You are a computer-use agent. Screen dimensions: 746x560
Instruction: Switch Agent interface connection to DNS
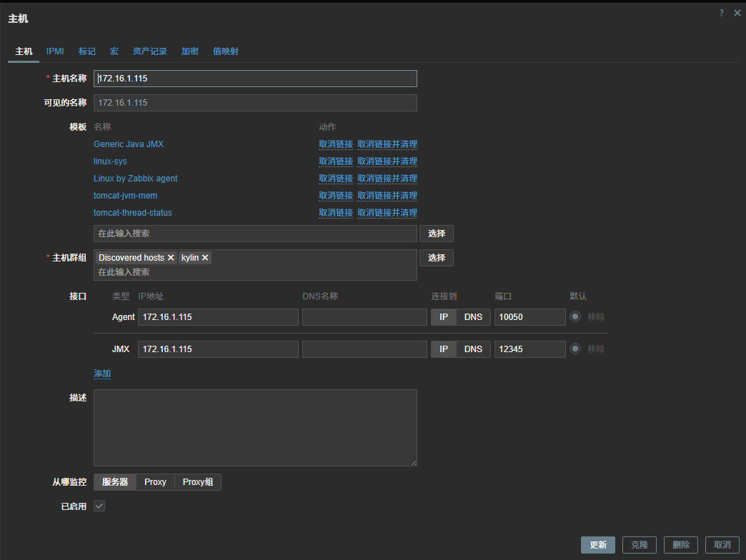click(x=473, y=317)
